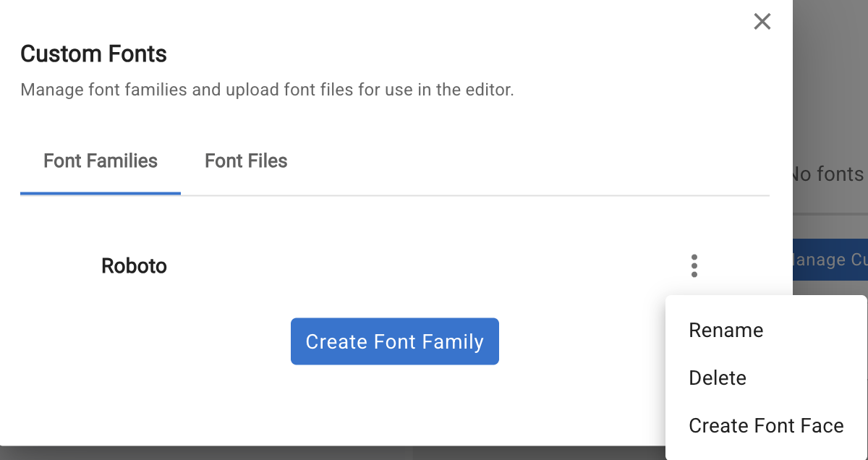Click the Create Font Family button
The image size is (868, 460).
[x=394, y=341]
